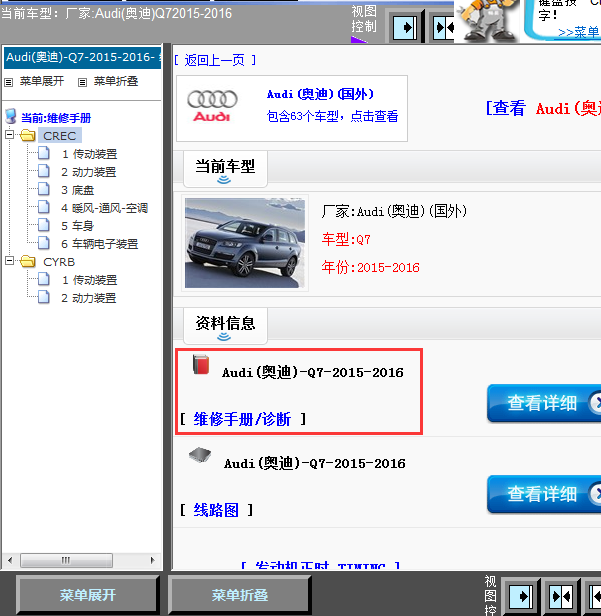601x616 pixels.
Task: Open CYRB item 1 传动装置
Action: [x=90, y=280]
